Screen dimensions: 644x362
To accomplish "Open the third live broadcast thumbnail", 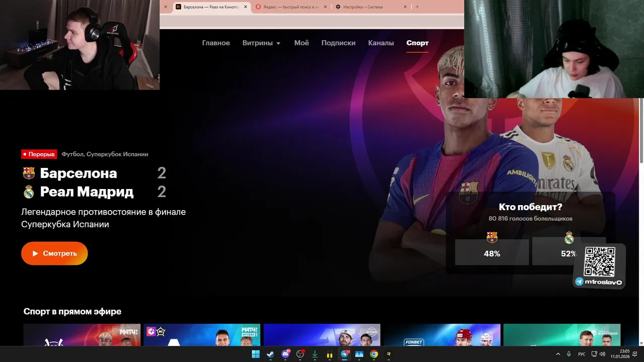I will click(x=322, y=335).
